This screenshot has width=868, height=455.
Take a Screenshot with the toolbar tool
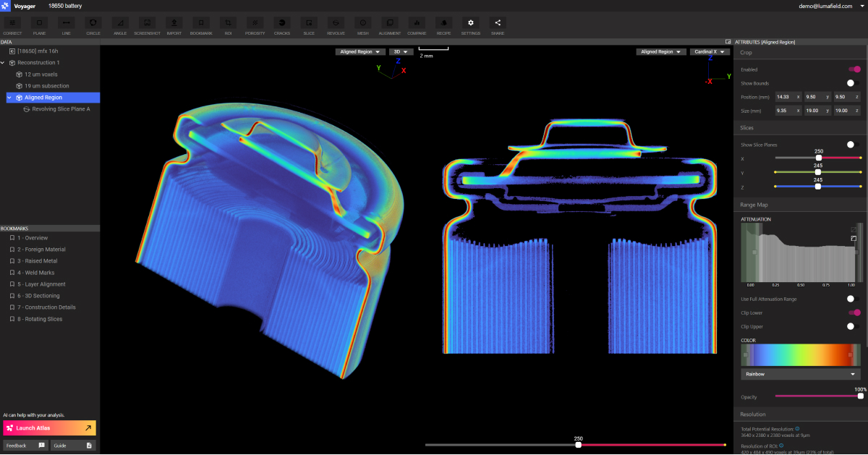click(x=147, y=25)
